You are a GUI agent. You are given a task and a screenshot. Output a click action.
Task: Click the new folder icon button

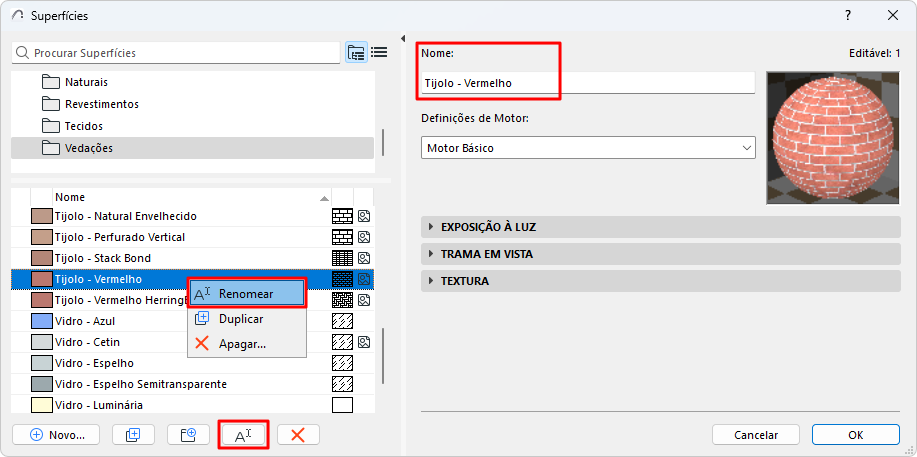(188, 435)
